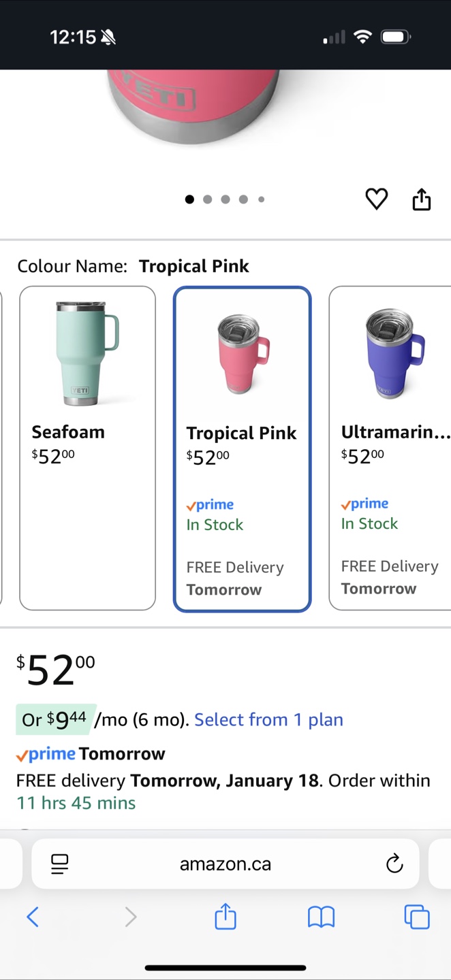The image size is (451, 980).
Task: Tap the heart wishlist icon
Action: [x=377, y=199]
